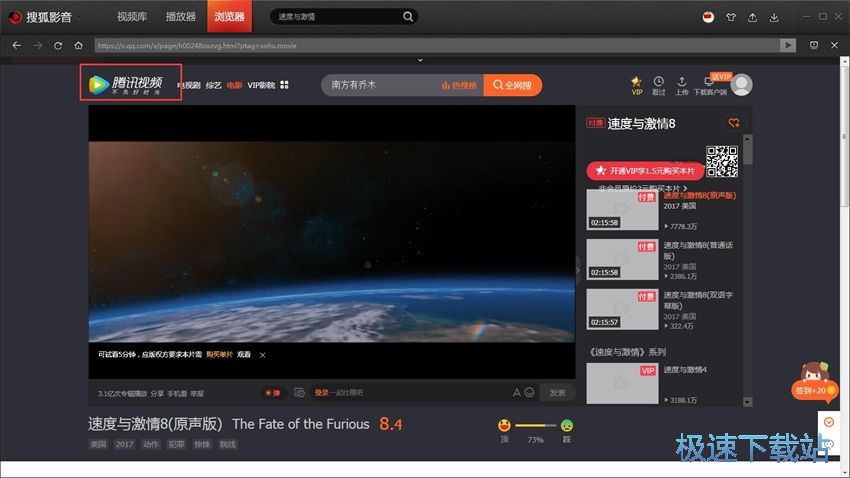850x478 pixels.
Task: Click the 购买单片 link in the player
Action: tap(219, 354)
